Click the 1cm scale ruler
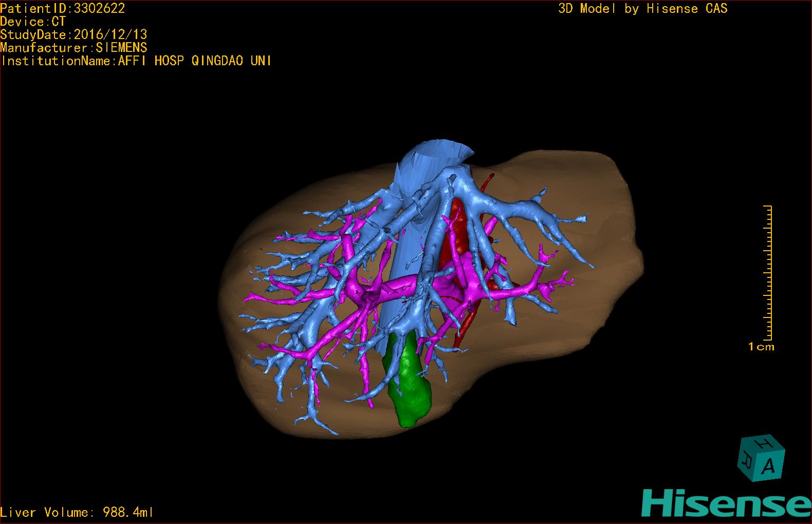Image resolution: width=812 pixels, height=524 pixels. coord(768,273)
